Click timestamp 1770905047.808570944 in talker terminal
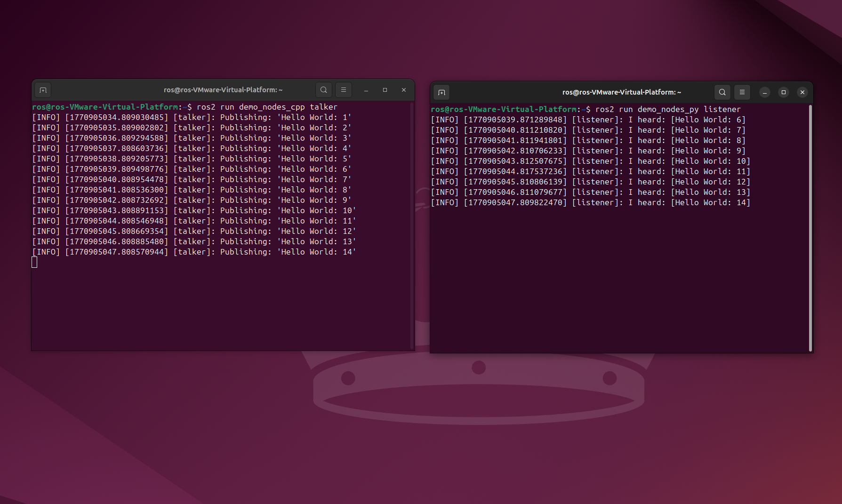The width and height of the screenshot is (842, 504). coord(116,252)
